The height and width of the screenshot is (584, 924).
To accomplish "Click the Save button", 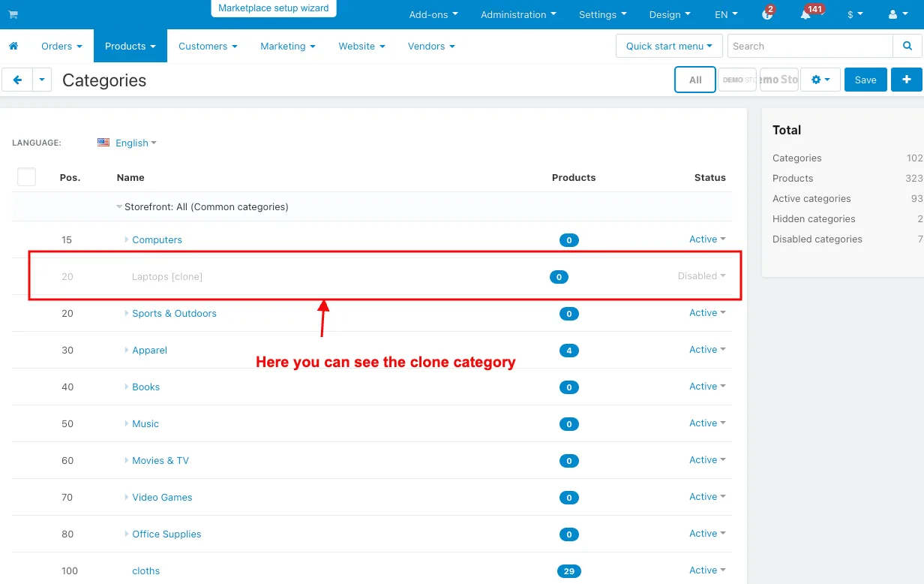I will [865, 80].
